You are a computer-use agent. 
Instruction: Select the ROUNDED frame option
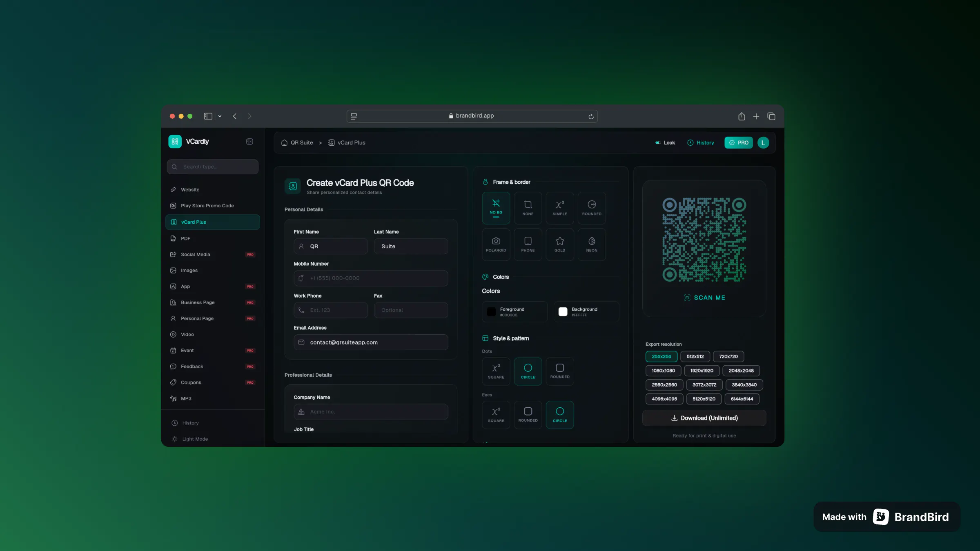pyautogui.click(x=592, y=208)
